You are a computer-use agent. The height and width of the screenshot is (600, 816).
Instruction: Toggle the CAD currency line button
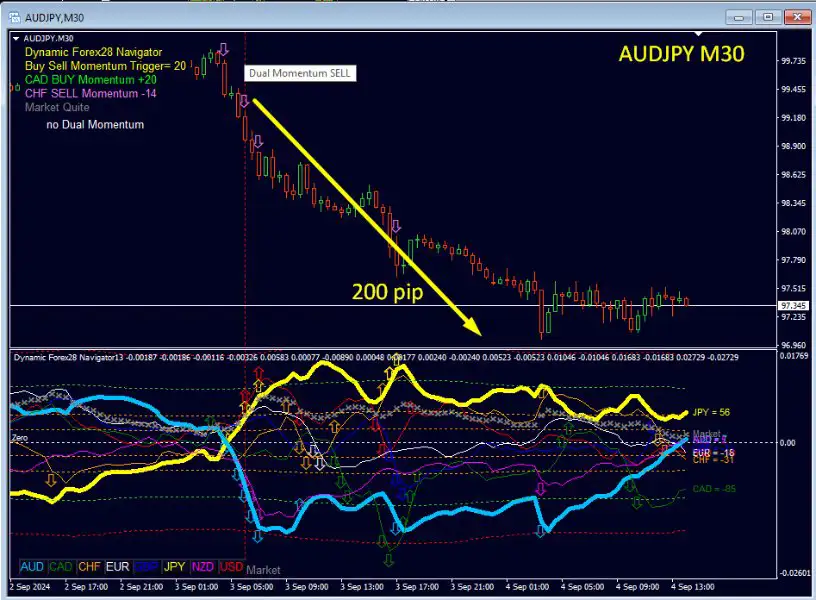point(61,568)
